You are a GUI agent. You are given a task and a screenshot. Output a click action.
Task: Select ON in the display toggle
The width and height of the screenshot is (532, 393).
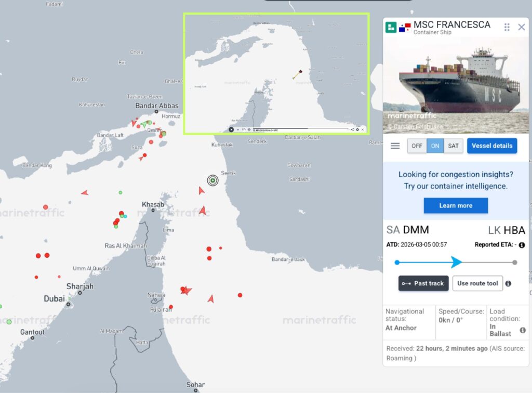pos(435,146)
